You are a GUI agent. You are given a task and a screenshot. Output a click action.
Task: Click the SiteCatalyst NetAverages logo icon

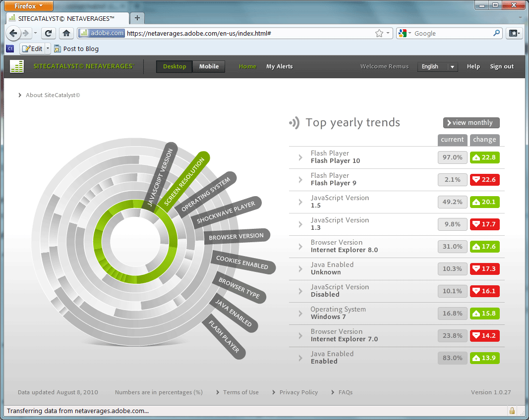click(x=16, y=66)
